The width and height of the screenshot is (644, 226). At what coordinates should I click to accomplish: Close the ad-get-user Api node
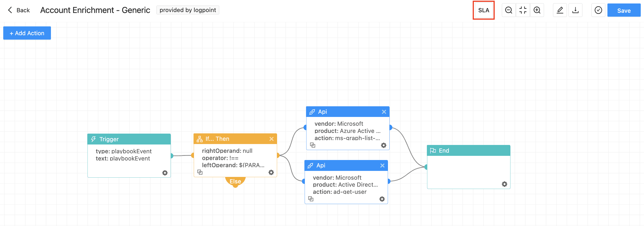[382, 166]
